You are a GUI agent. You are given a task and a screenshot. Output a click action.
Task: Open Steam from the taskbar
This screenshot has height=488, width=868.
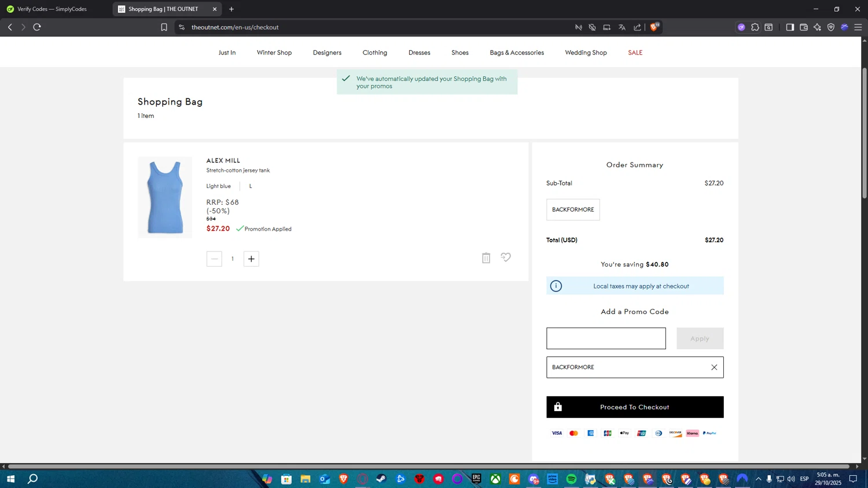point(381,479)
